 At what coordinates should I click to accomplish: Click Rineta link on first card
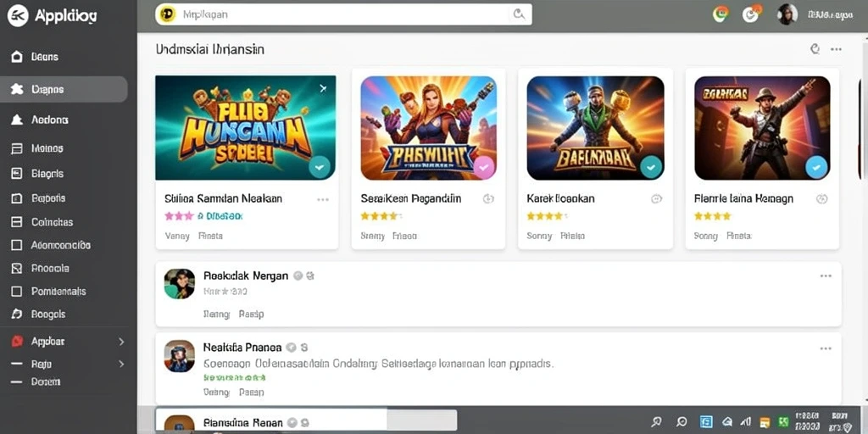click(x=210, y=236)
